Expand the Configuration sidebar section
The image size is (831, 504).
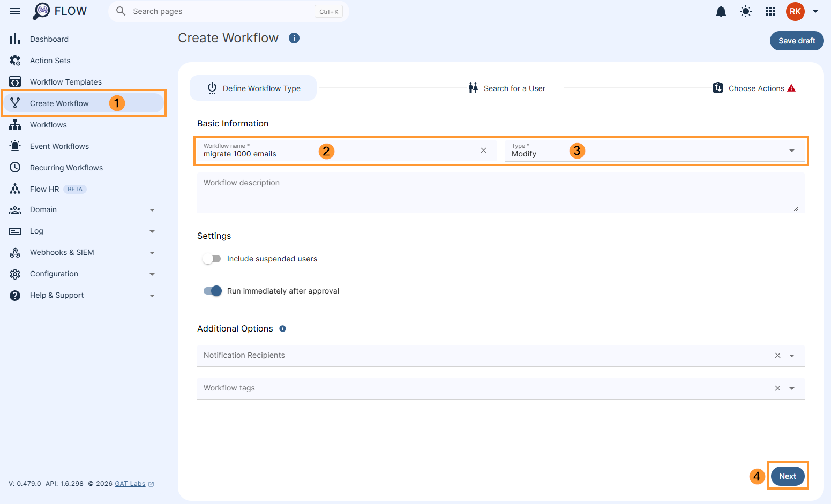[x=152, y=274]
